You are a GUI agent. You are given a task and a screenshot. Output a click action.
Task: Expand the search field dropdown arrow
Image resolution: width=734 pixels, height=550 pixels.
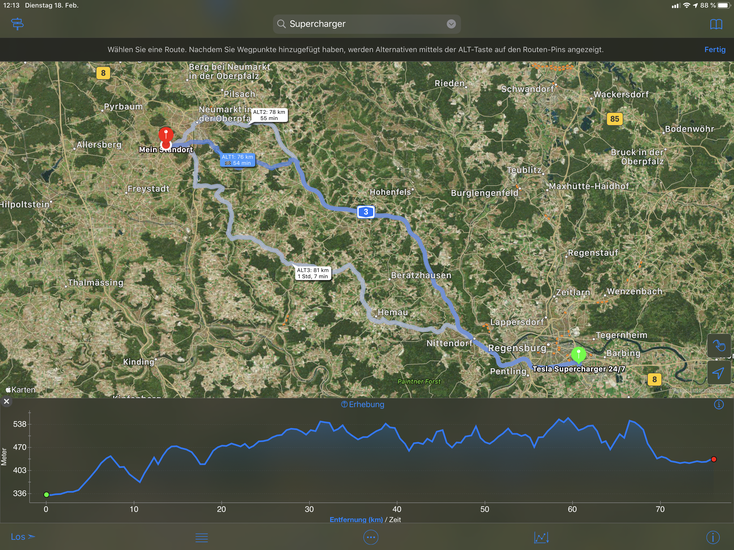[451, 24]
